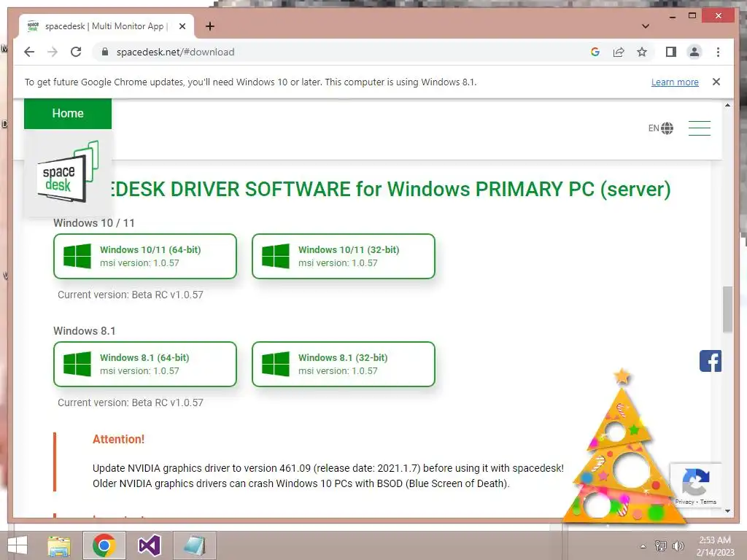This screenshot has width=747, height=560.
Task: Click the volume speaker tray icon
Action: tap(678, 545)
